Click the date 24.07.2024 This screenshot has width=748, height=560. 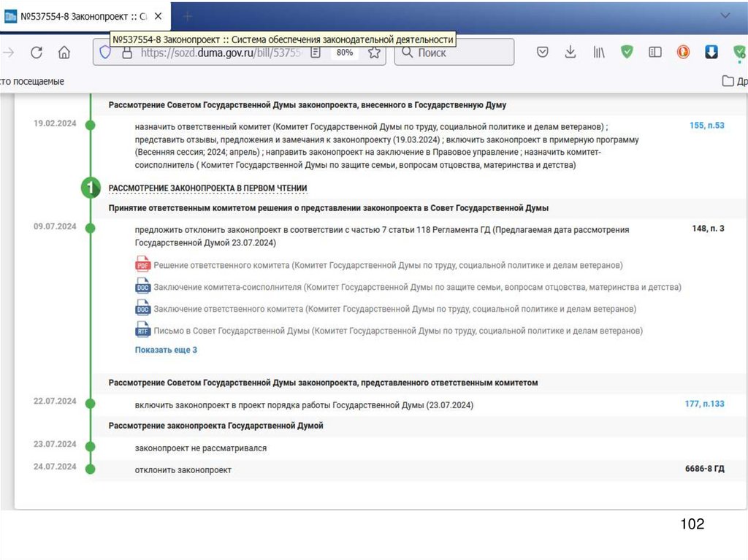coord(55,467)
